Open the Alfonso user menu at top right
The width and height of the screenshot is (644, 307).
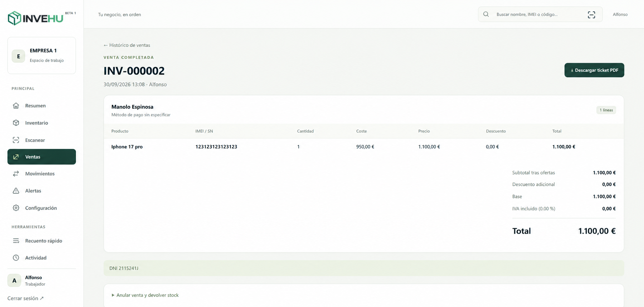[x=620, y=15]
